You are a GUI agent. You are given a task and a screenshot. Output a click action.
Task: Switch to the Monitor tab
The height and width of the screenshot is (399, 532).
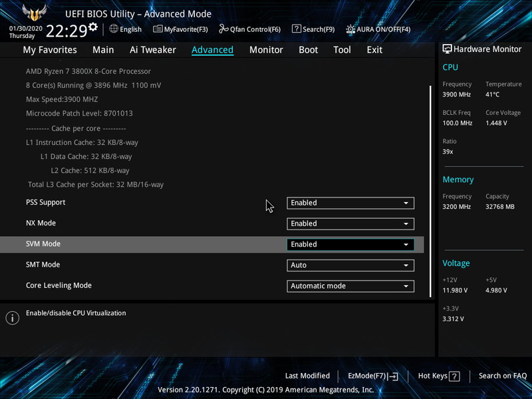point(266,50)
